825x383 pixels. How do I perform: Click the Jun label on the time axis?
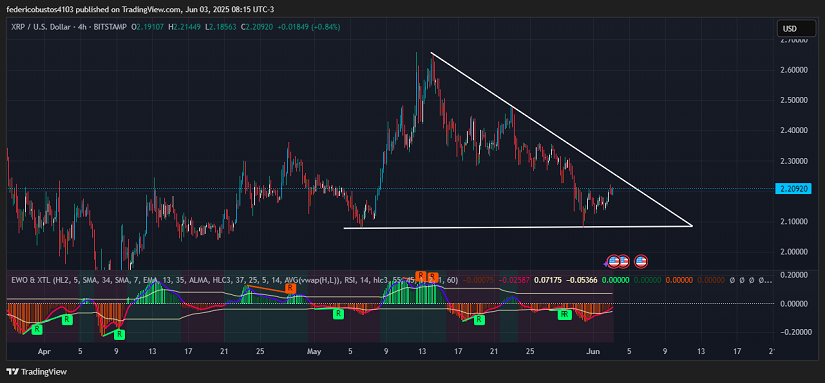(x=592, y=350)
